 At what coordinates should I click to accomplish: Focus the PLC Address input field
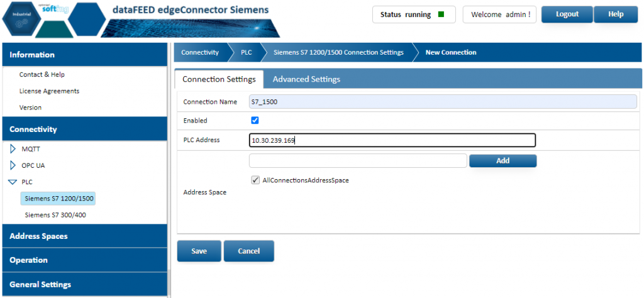[x=392, y=140]
